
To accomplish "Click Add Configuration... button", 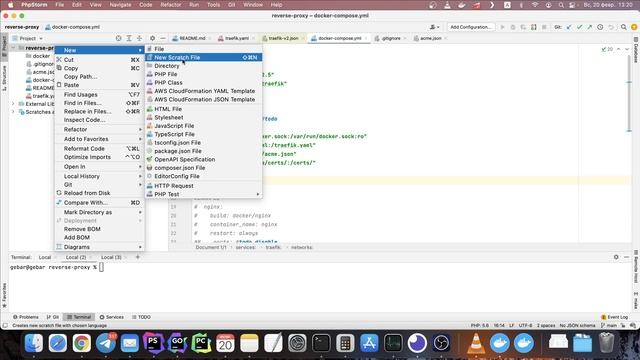I will 471,27.
